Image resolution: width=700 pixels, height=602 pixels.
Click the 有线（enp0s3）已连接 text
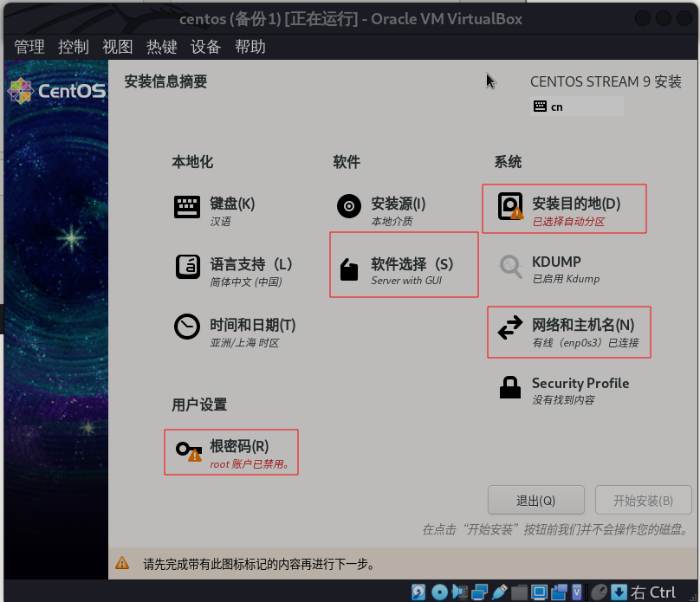click(586, 343)
